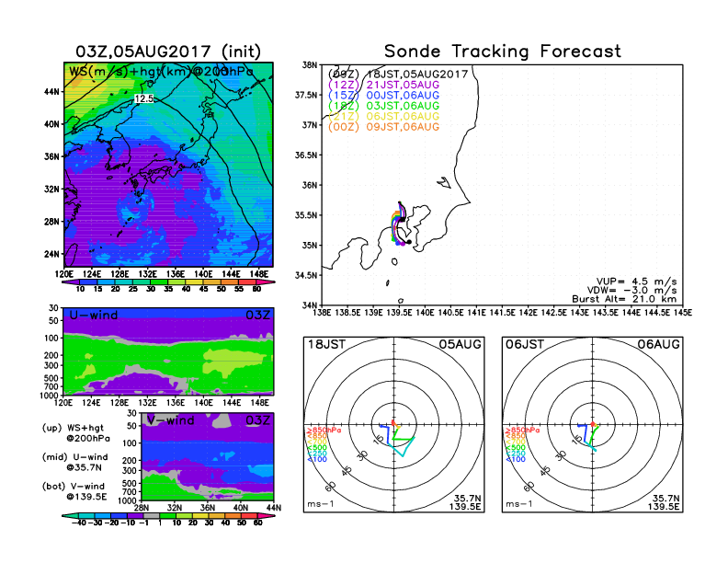The height and width of the screenshot is (563, 728).
Task: Click "ms-1" in the 18JST hodograph
Action: pyautogui.click(x=321, y=504)
